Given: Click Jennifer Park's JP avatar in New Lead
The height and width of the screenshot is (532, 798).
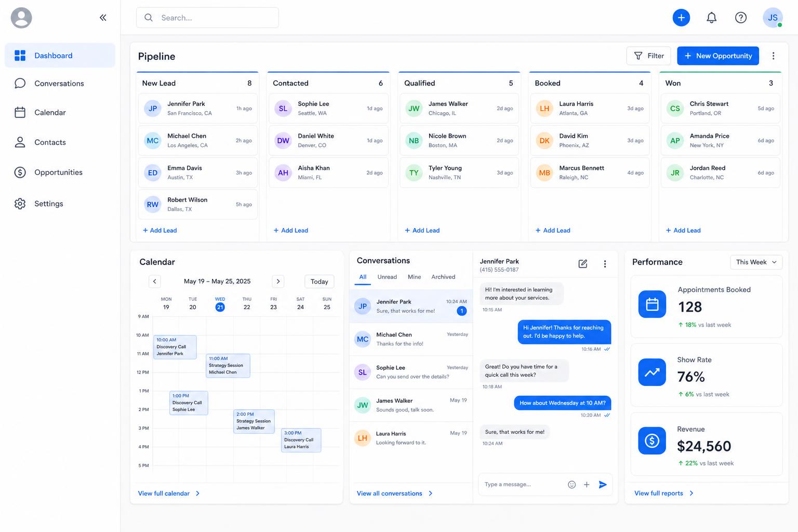Looking at the screenshot, I should [153, 109].
